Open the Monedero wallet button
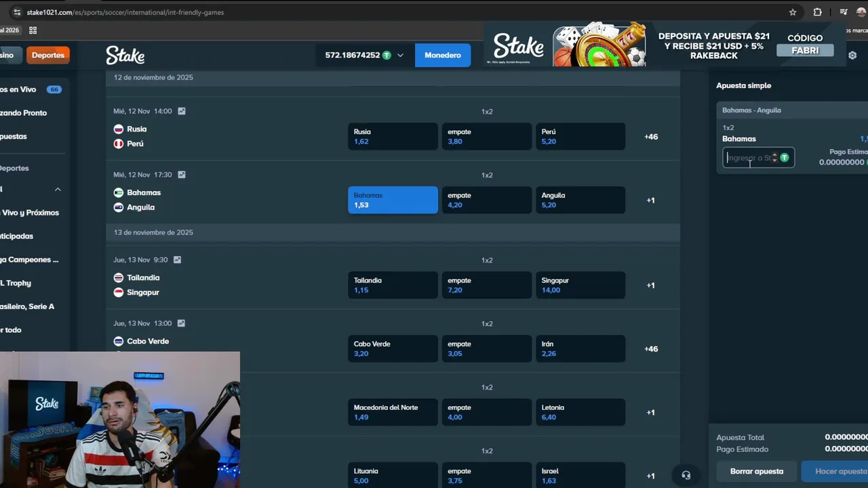The height and width of the screenshot is (488, 868). (x=443, y=56)
